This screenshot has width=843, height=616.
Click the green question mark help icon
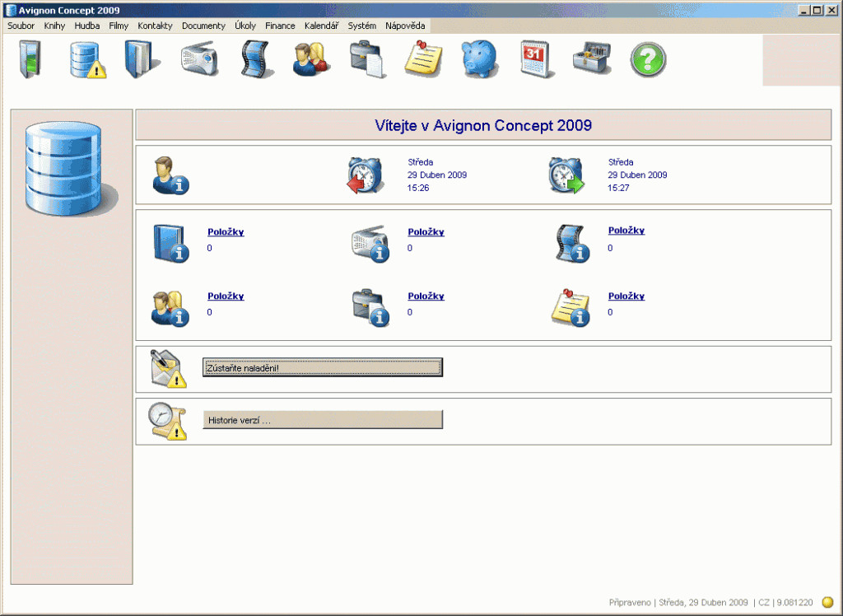[x=648, y=60]
